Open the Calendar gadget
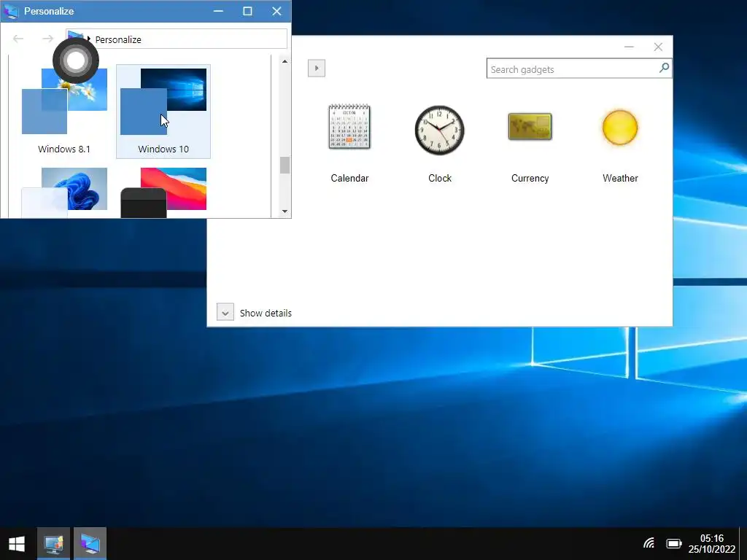747x560 pixels. [x=349, y=127]
